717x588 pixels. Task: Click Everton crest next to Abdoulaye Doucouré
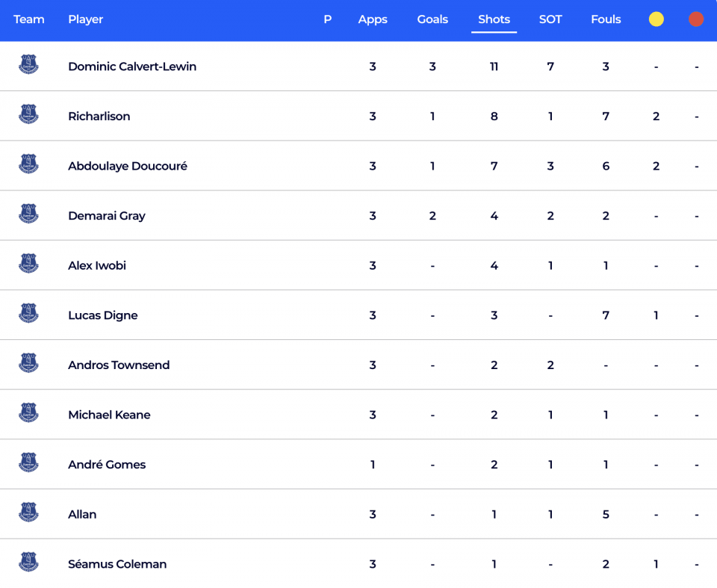click(x=28, y=164)
